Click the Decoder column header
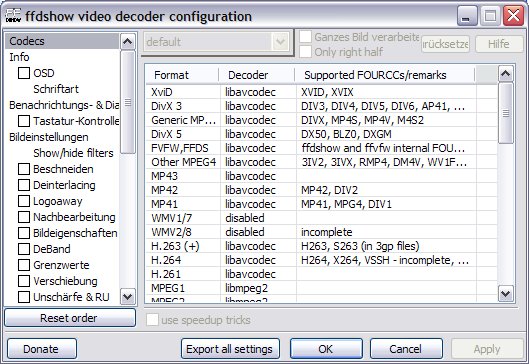529x364 pixels. [x=257, y=75]
